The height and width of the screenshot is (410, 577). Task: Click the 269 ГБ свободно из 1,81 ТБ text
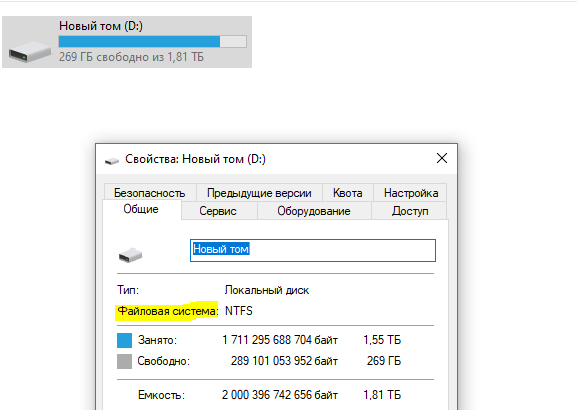coord(131,57)
